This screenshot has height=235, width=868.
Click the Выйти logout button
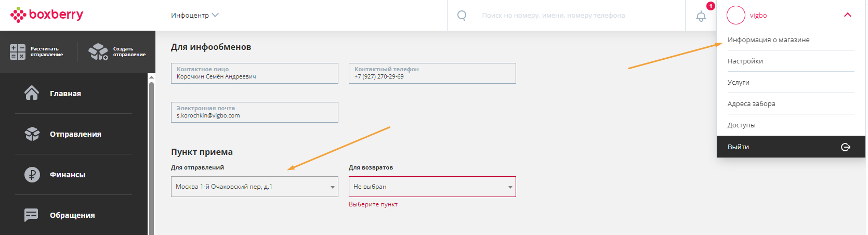(x=791, y=147)
